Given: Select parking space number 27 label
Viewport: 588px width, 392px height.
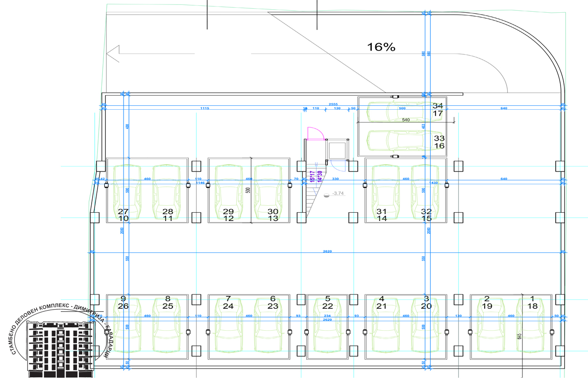Looking at the screenshot, I should coord(123,212).
